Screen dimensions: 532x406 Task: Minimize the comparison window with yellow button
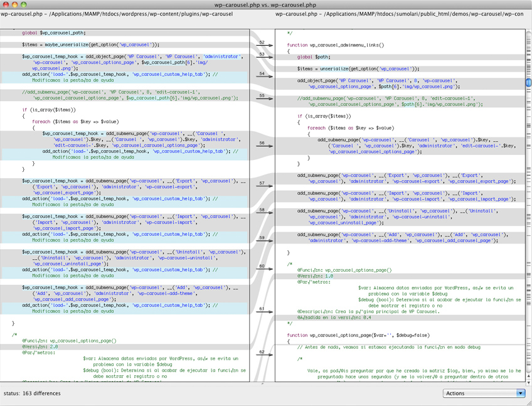pos(14,4)
